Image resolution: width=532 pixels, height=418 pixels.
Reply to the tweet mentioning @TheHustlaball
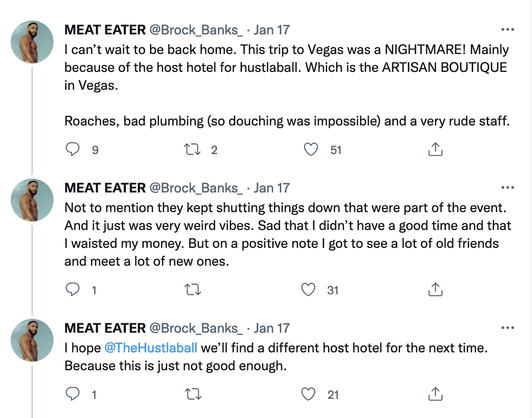(72, 394)
